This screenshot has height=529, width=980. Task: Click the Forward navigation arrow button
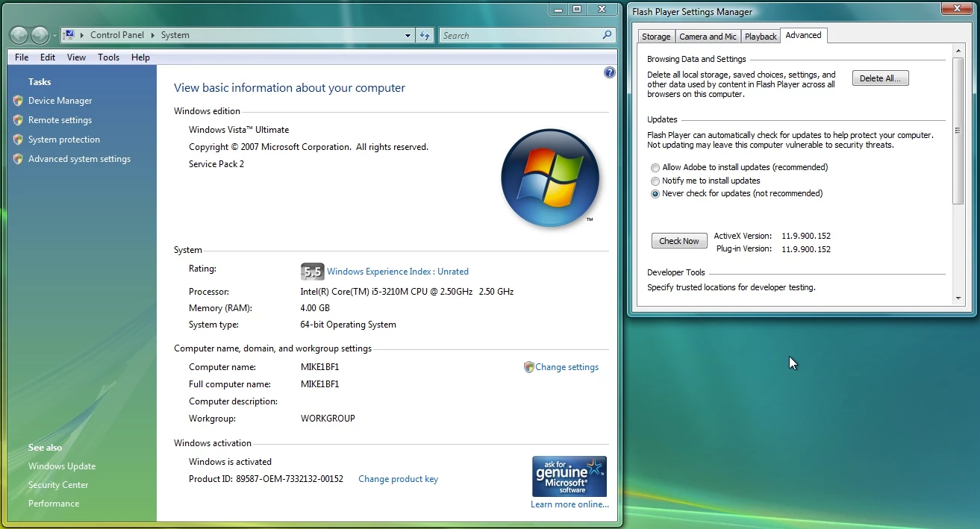[x=40, y=35]
